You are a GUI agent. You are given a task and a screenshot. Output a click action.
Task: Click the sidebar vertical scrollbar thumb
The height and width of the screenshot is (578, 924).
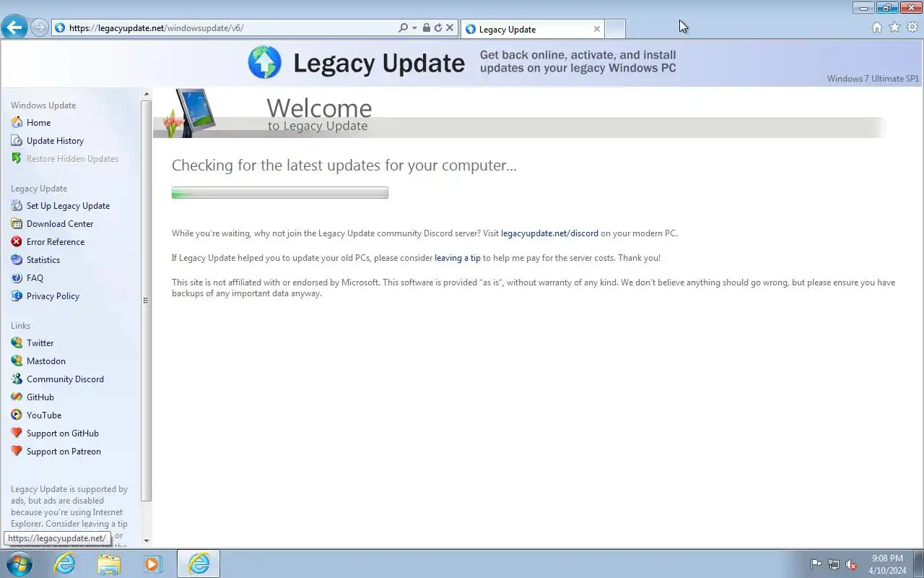(147, 301)
